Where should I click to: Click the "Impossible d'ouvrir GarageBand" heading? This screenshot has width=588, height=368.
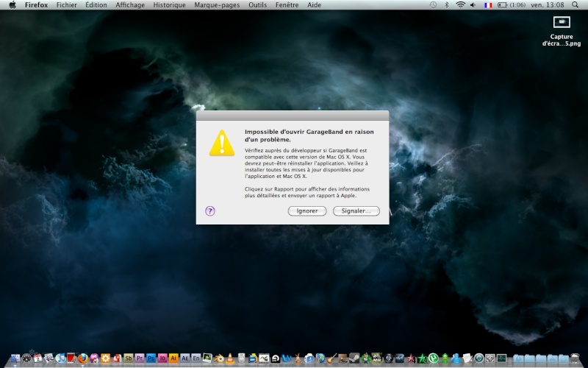point(309,135)
